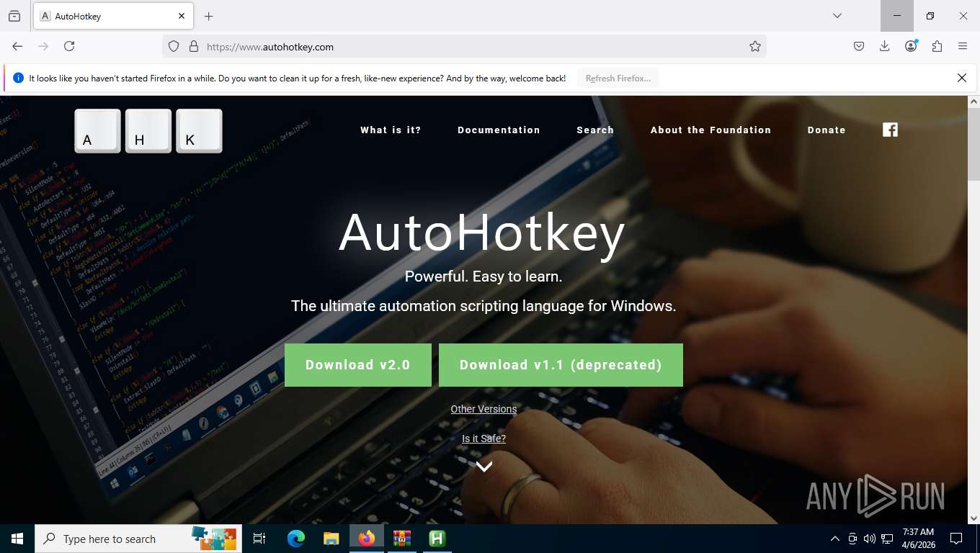Select the AutoHotkey browser tab
Viewport: 980px width, 553px height.
point(112,16)
